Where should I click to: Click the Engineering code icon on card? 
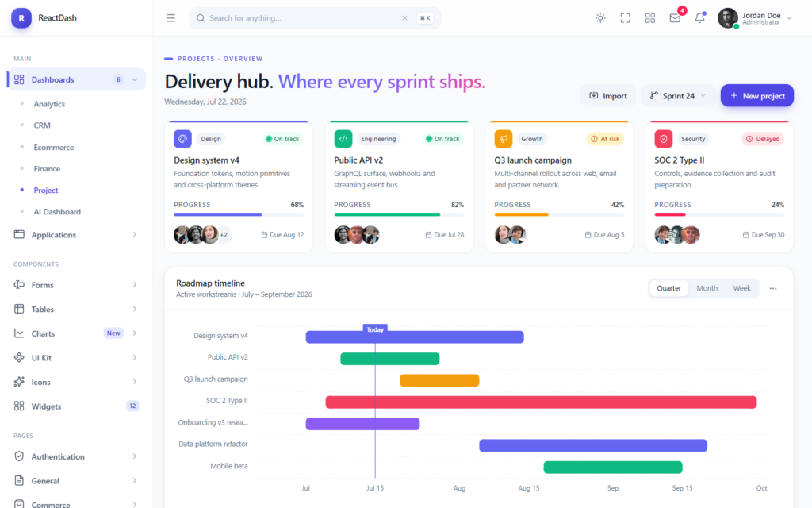[343, 139]
